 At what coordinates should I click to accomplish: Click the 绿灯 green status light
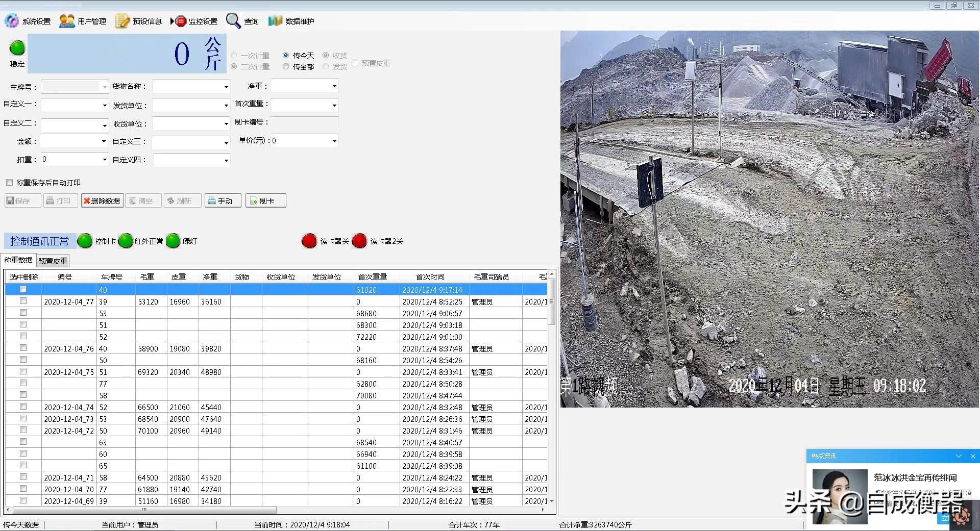coord(173,241)
